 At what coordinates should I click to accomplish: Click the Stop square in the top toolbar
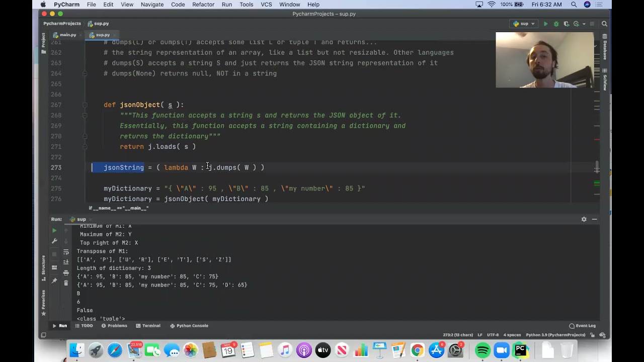[592, 24]
